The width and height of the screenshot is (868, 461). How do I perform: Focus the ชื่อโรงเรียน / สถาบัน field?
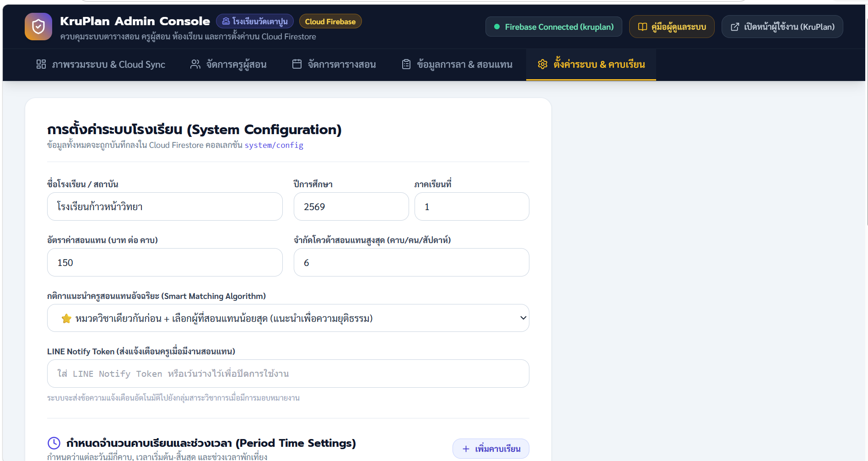click(x=165, y=206)
